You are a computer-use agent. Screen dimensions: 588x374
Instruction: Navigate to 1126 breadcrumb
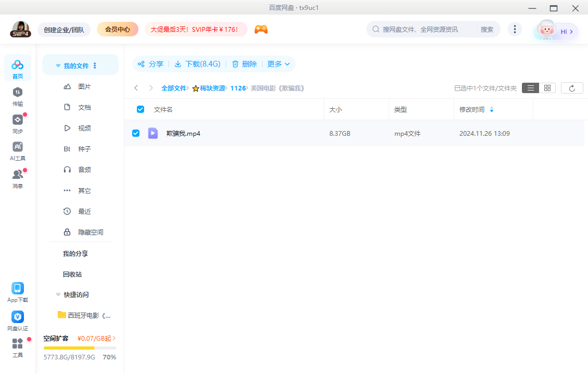238,88
